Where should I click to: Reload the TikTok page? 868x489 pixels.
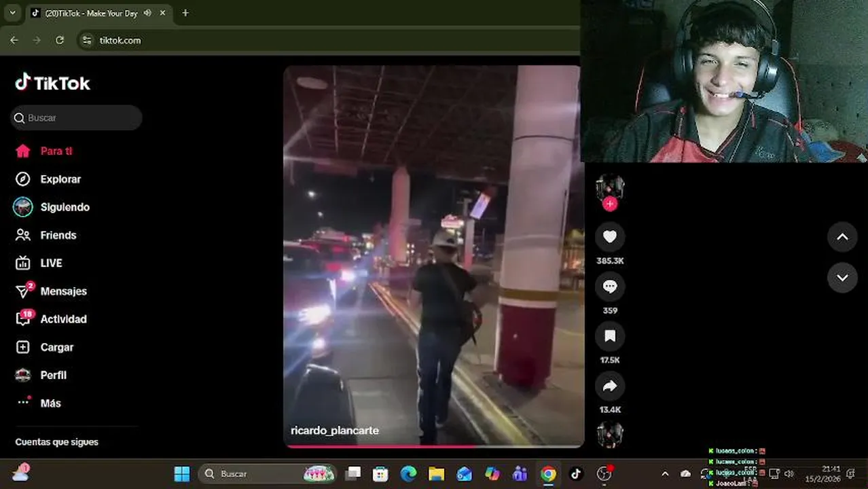coord(60,40)
